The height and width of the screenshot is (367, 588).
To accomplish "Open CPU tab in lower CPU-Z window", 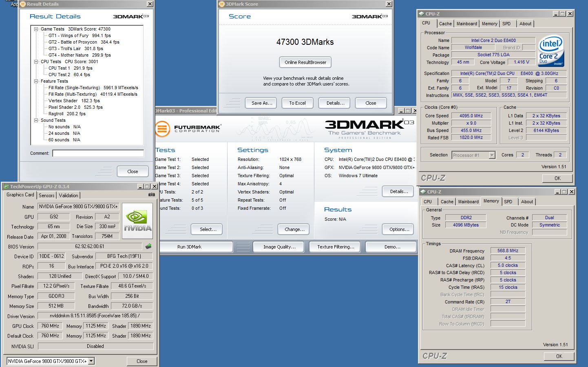I will [428, 202].
